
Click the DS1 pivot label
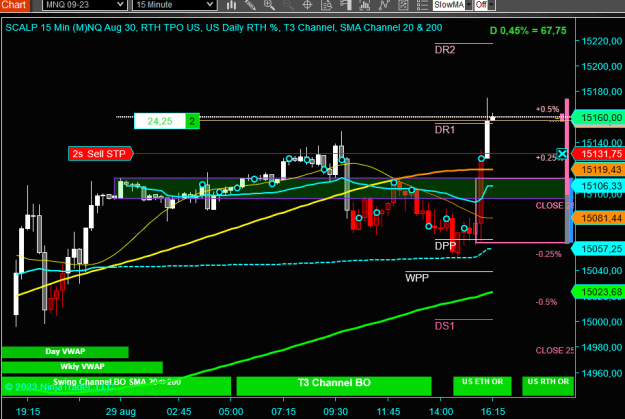(445, 326)
